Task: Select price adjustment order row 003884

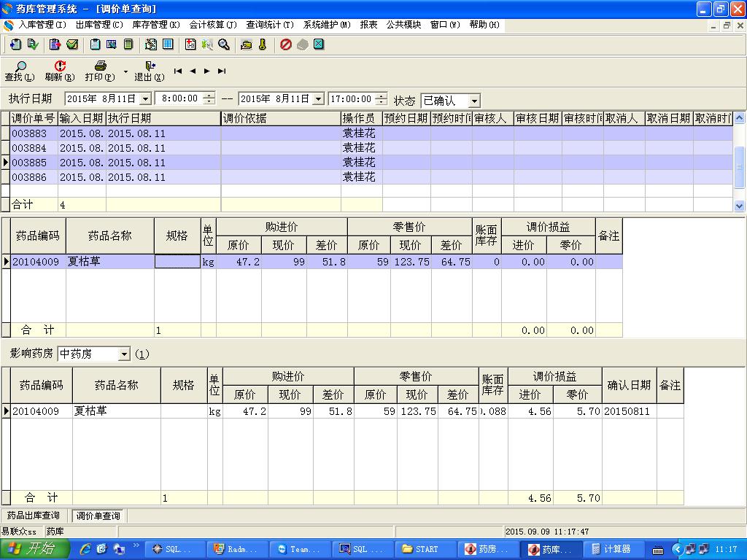Action: point(29,148)
